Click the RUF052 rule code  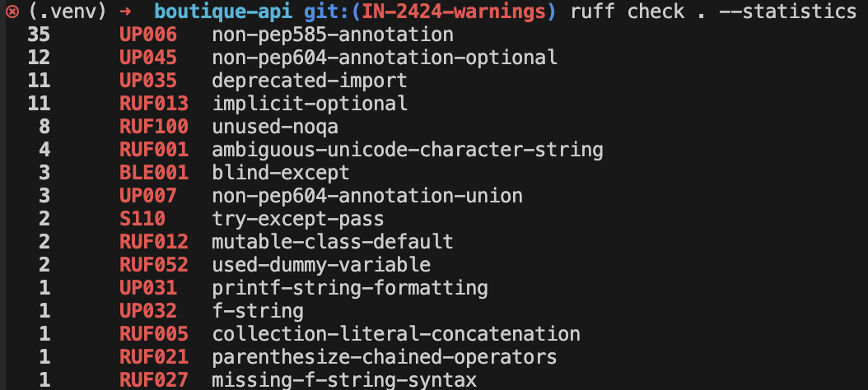coord(153,265)
